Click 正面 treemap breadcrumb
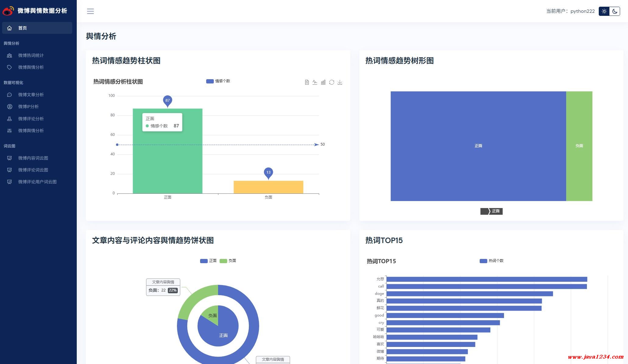The width and height of the screenshot is (628, 364). [496, 211]
